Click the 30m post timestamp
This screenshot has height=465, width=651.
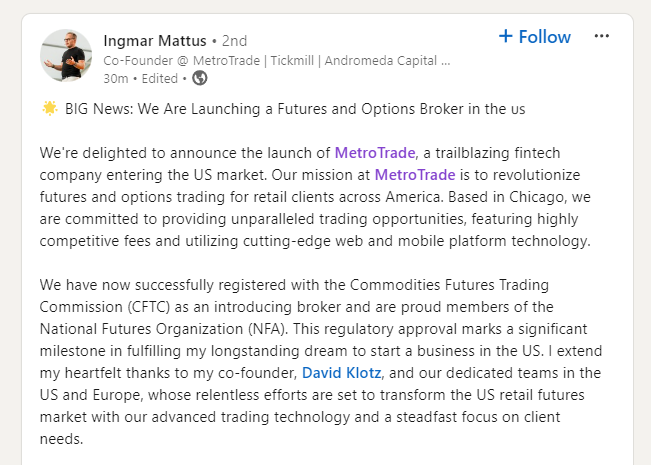[x=115, y=79]
